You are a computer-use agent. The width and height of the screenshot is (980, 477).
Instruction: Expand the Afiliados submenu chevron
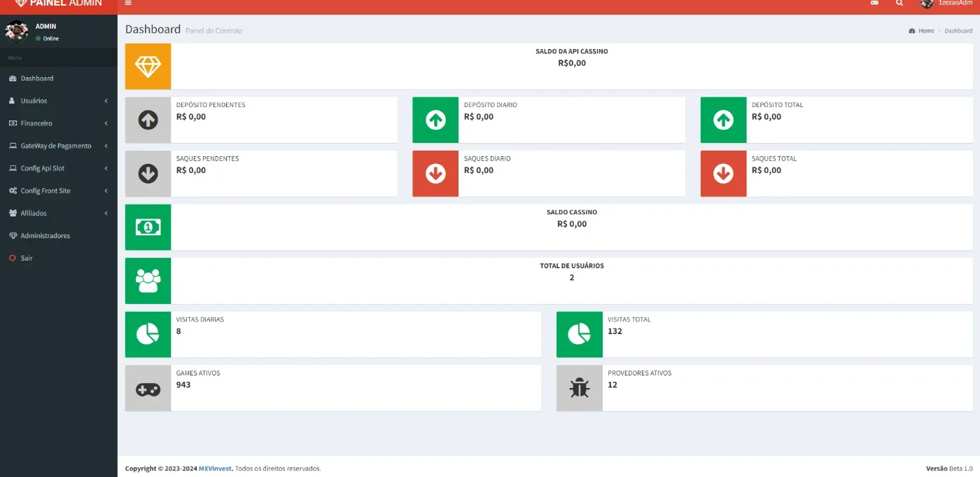pos(106,213)
